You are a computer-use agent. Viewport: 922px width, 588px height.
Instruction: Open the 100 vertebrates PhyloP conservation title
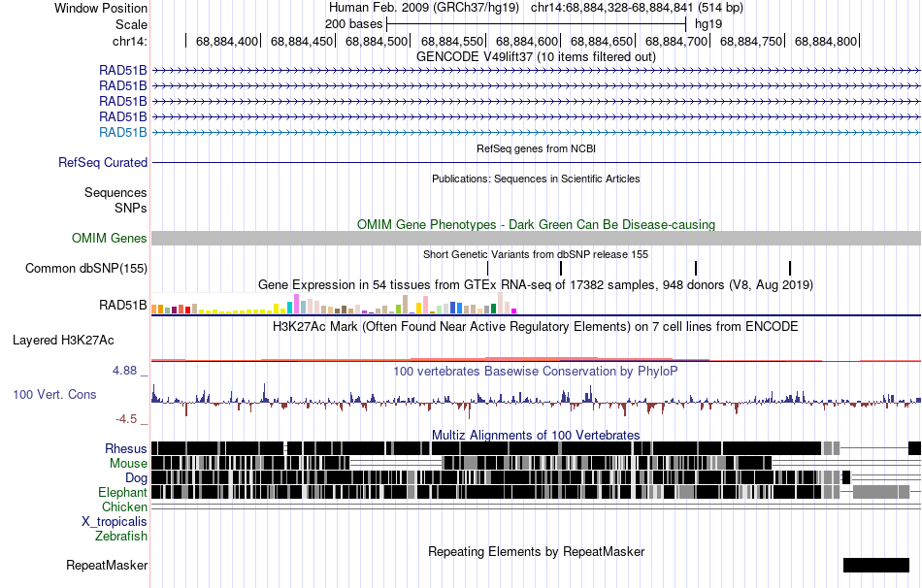(x=536, y=371)
